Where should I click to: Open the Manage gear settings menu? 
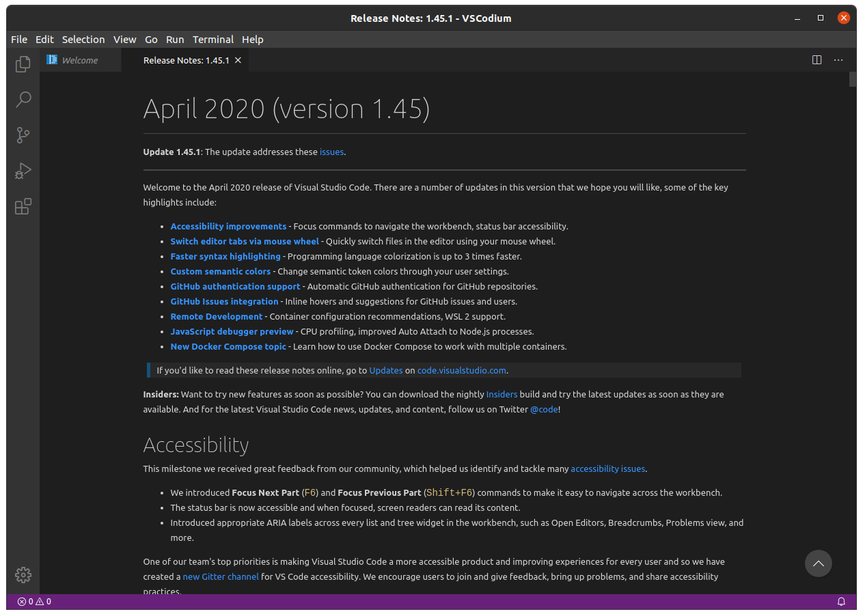click(23, 575)
